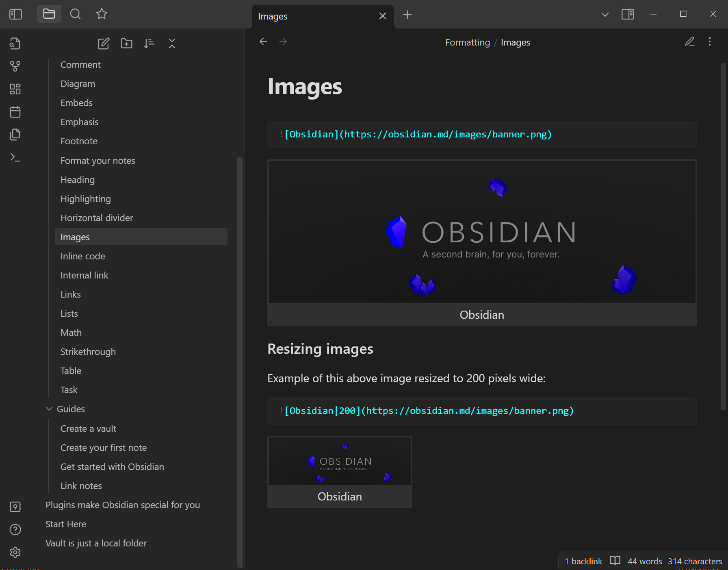Image resolution: width=728 pixels, height=570 pixels.
Task: Switch to editing view pencil icon
Action: click(x=690, y=41)
